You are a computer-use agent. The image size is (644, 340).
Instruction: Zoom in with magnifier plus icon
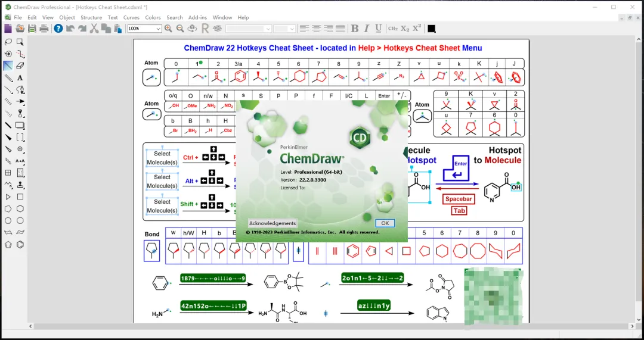pos(168,29)
